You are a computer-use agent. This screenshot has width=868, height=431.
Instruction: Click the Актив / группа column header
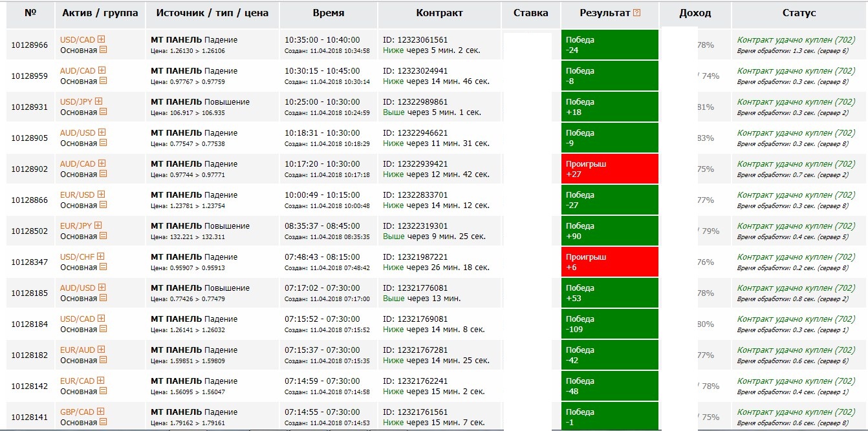coord(100,13)
